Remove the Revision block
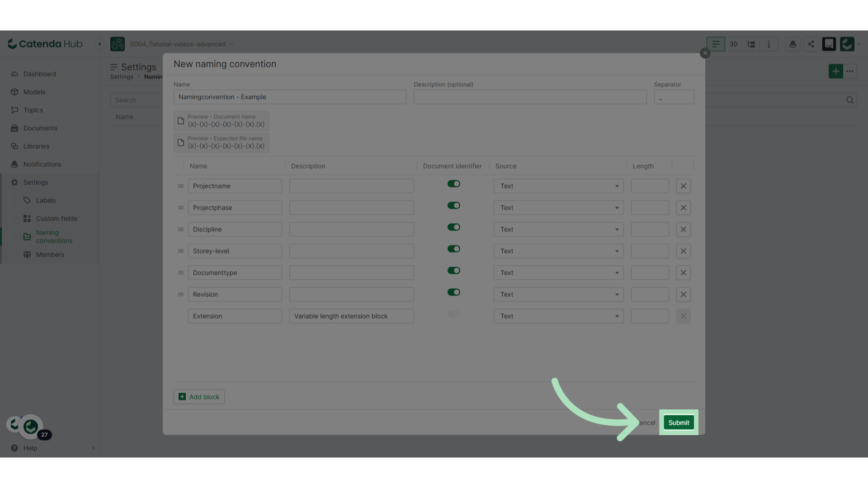Image resolution: width=868 pixels, height=488 pixels. 684,294
